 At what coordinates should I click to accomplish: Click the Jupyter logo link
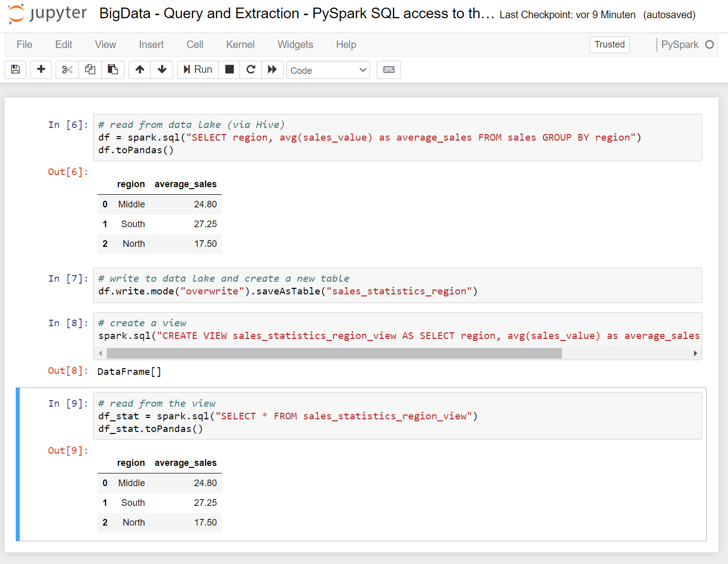[48, 14]
